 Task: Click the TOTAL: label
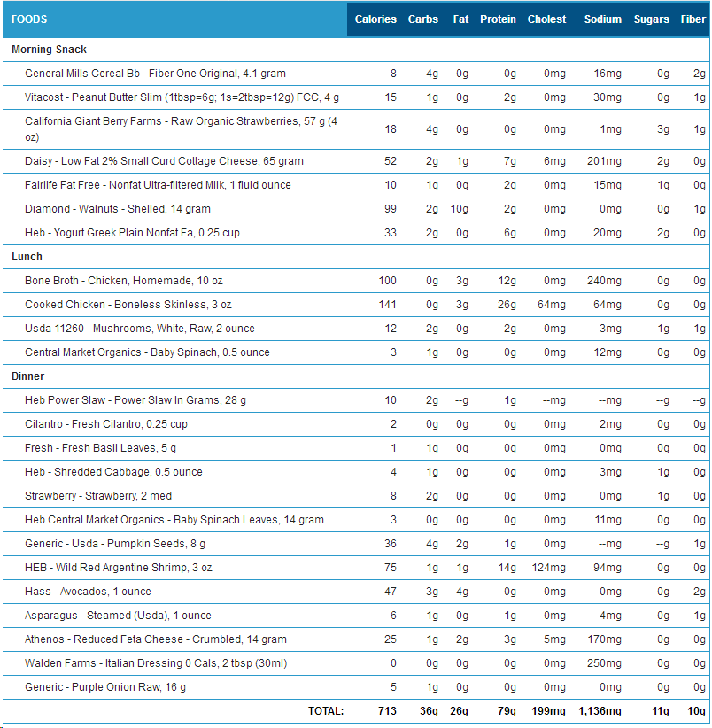click(326, 711)
